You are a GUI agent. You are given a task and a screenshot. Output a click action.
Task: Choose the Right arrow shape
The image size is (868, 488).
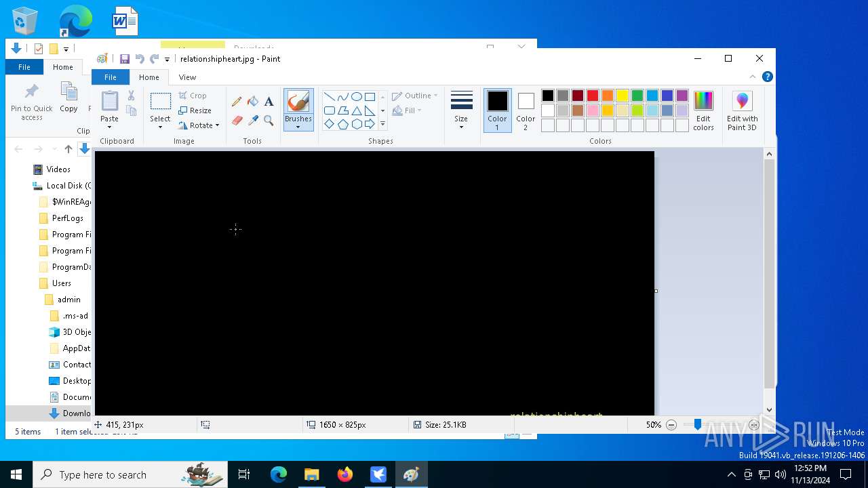370,124
